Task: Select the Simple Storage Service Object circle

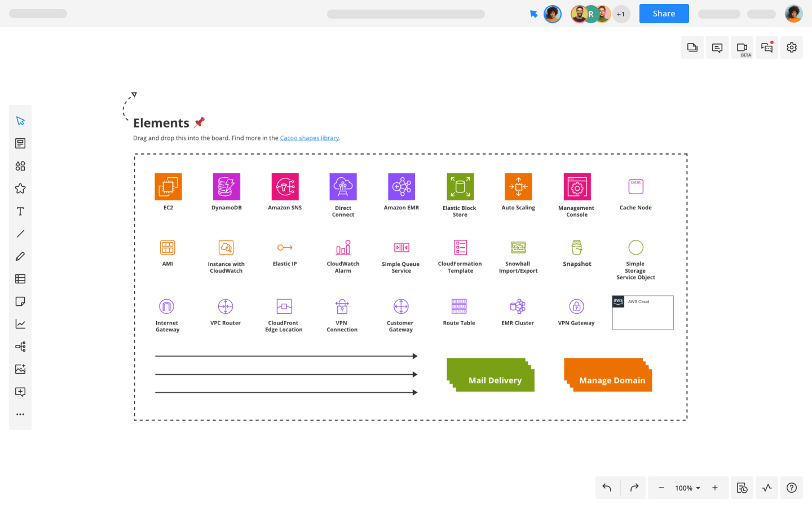Action: coord(636,247)
